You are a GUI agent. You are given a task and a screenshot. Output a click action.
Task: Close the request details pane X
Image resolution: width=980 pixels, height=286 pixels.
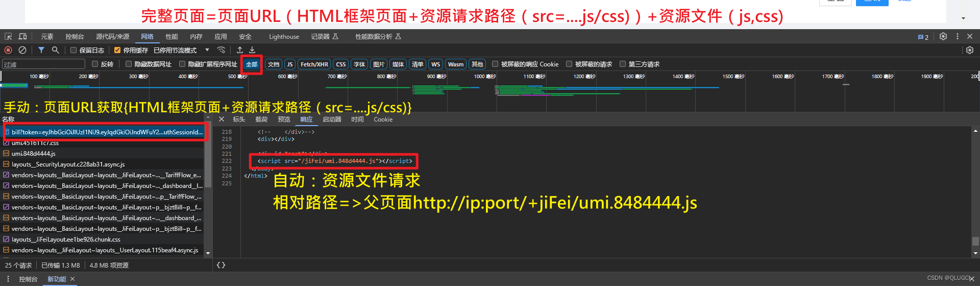pos(222,119)
